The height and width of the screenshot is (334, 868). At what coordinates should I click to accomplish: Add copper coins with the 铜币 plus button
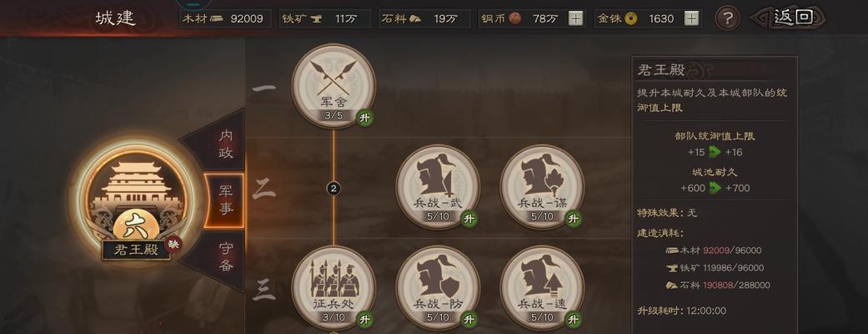coord(576,18)
